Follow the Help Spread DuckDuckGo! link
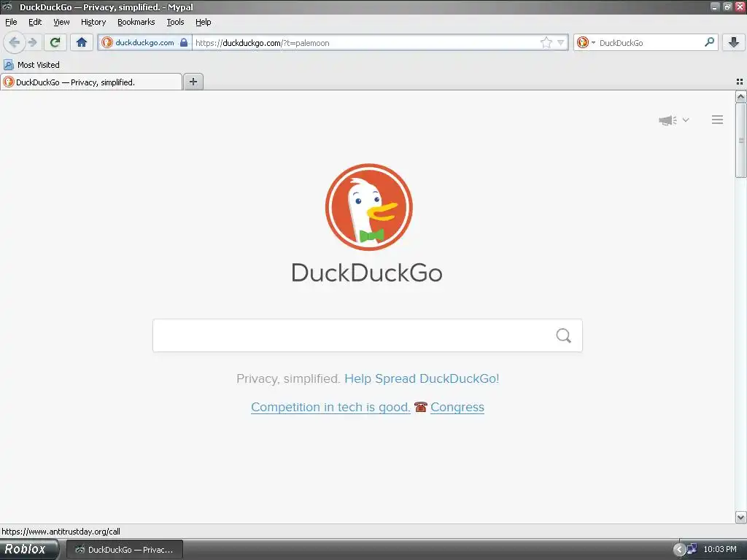 coord(422,378)
